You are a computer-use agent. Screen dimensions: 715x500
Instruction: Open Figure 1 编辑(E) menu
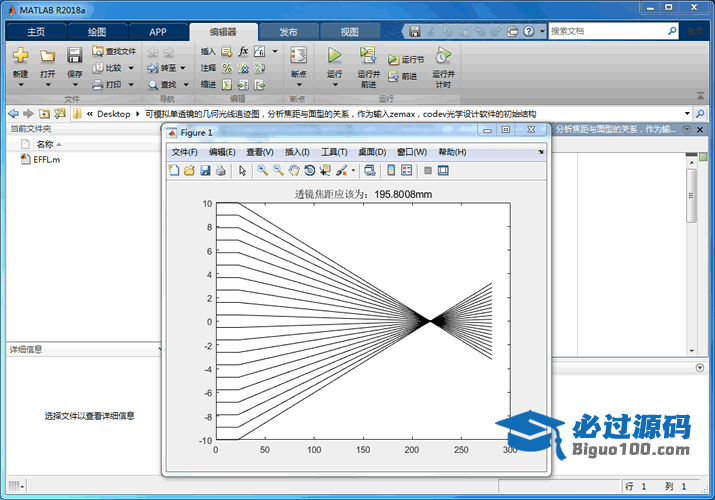click(x=222, y=152)
